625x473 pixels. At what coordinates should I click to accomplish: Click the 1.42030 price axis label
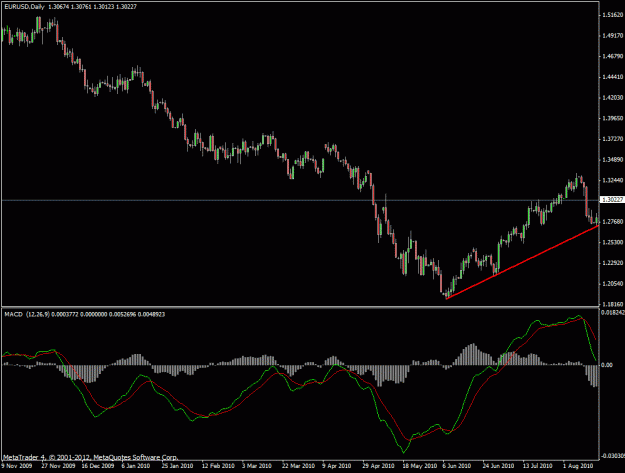[x=613, y=98]
